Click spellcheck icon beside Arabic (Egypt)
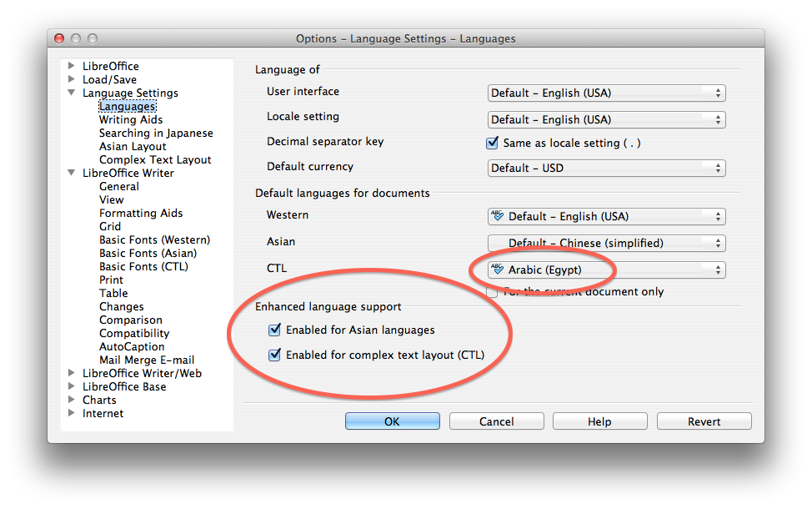Screen dimensions: 812x509 497,269
